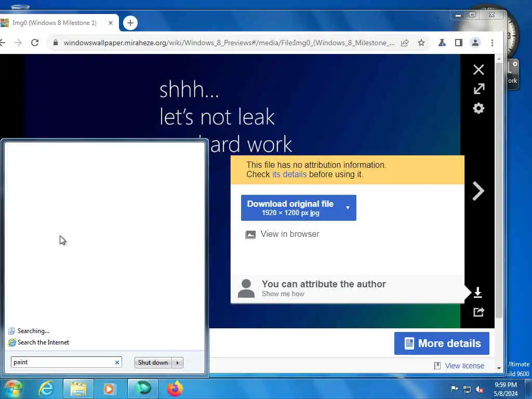Expand the image to full screen

coord(478,89)
